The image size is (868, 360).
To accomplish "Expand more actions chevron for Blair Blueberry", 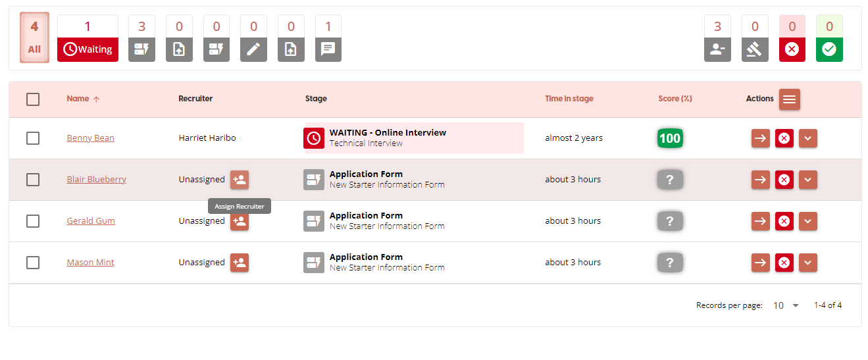I will click(x=808, y=180).
